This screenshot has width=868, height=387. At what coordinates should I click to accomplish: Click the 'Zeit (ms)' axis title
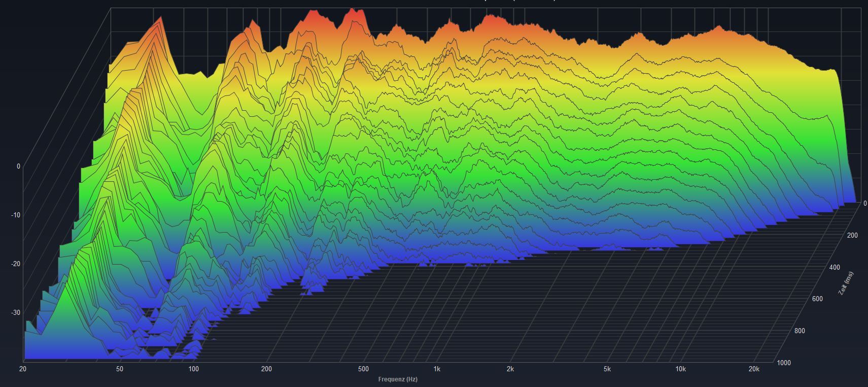(x=846, y=283)
